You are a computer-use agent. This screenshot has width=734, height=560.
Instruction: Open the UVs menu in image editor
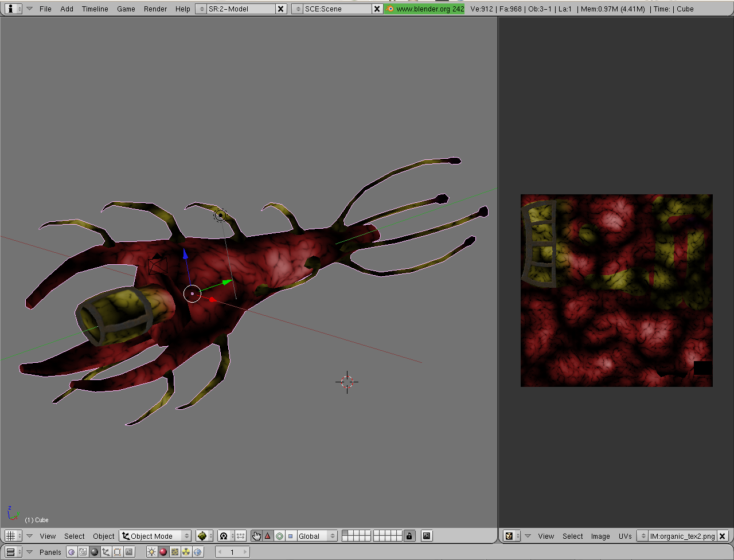[625, 536]
